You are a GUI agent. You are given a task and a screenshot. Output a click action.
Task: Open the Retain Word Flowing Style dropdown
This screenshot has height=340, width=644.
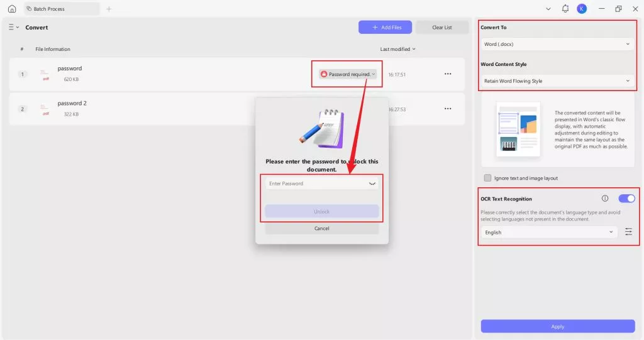(557, 81)
